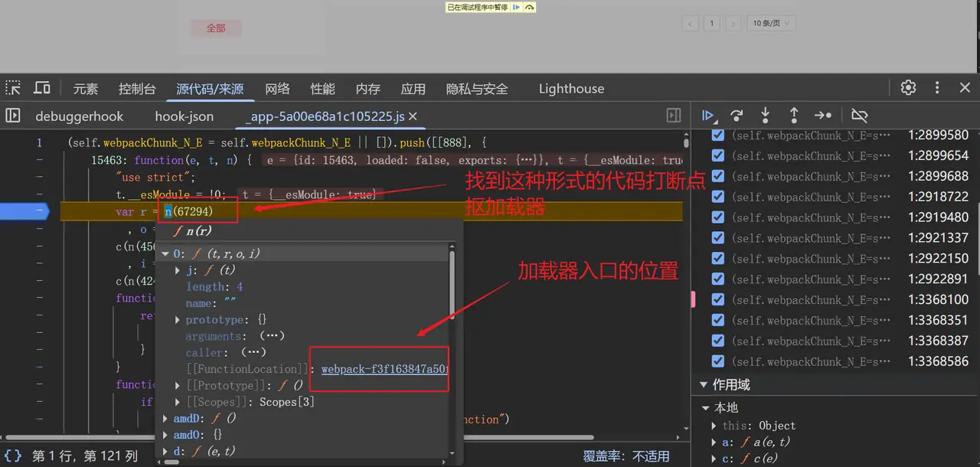
Task: Step into next function call
Action: click(x=765, y=116)
